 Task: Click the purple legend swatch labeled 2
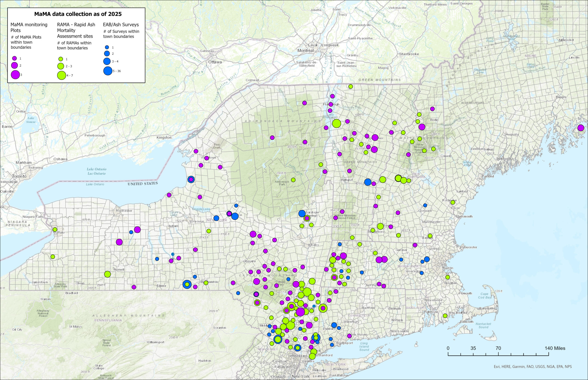coord(14,65)
